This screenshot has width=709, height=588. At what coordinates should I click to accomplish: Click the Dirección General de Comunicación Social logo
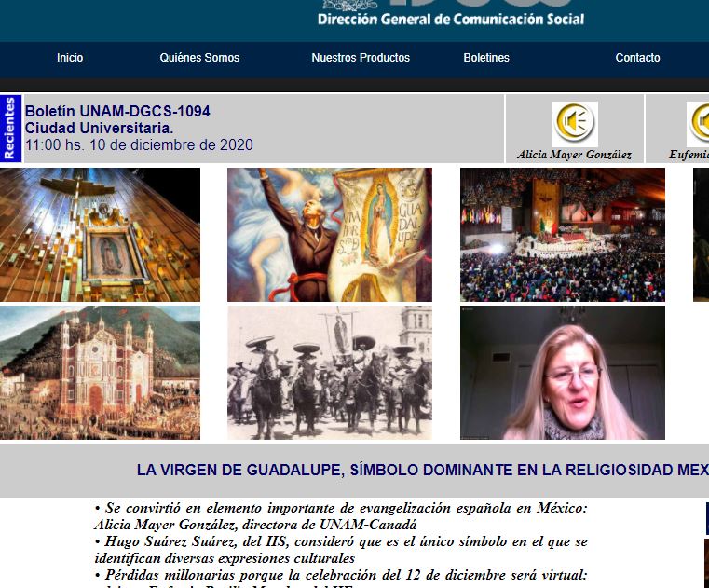point(451,13)
